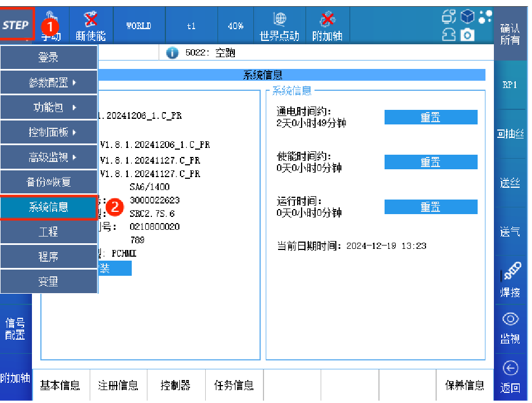532x403 pixels.
Task: Tap the manual mode (手动) hand icon
Action: pos(52,25)
